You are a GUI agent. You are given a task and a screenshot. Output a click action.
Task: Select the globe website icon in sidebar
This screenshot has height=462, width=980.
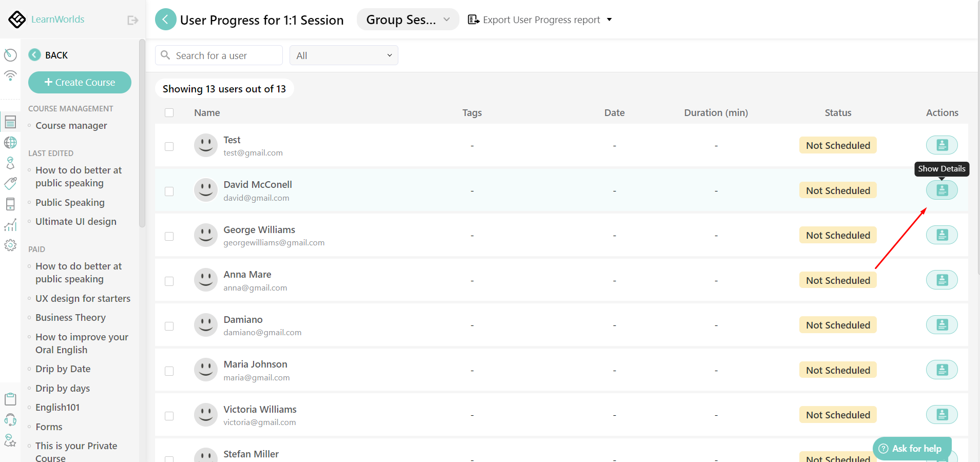coord(10,142)
